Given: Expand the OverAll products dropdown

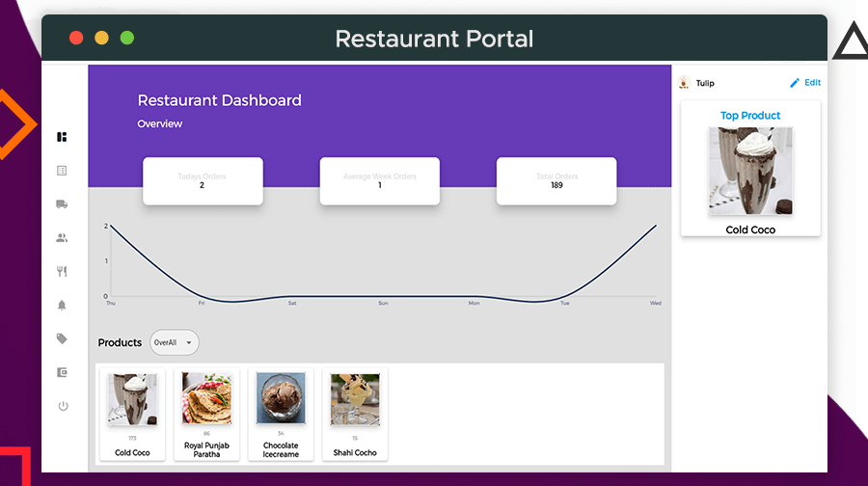Looking at the screenshot, I should (x=175, y=342).
